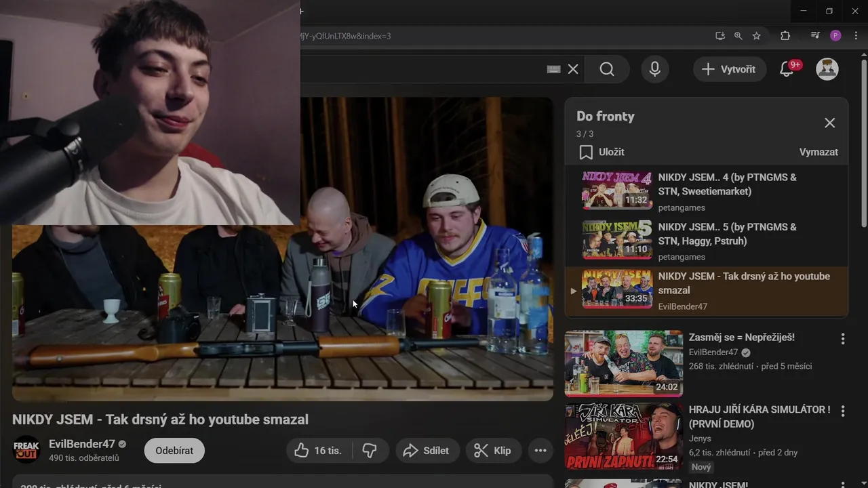
Task: Open the account avatar menu
Action: (x=827, y=69)
